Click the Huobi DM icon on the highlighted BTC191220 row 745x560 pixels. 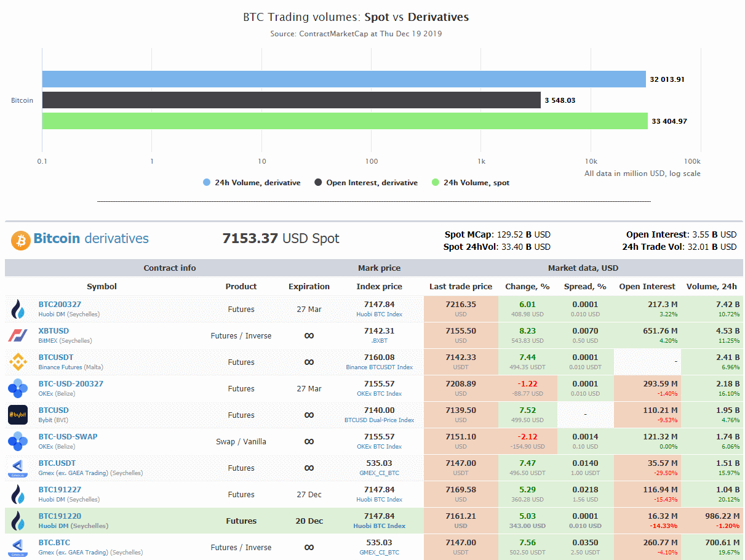coord(18,520)
